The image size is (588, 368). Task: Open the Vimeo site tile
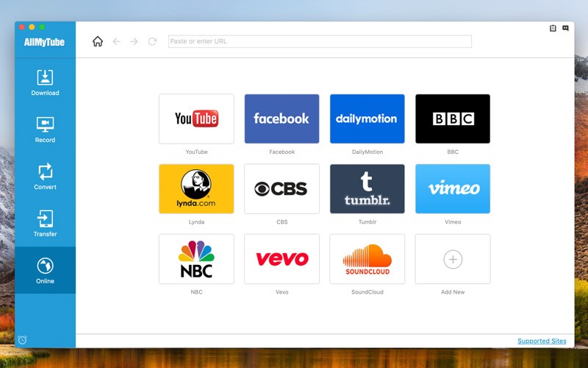point(453,189)
